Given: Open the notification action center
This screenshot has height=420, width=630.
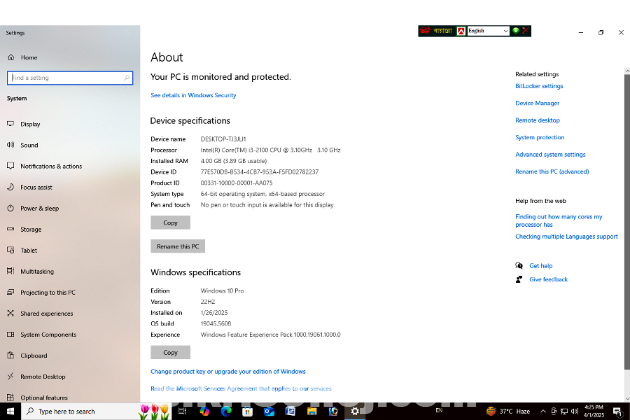Looking at the screenshot, I should (x=617, y=411).
